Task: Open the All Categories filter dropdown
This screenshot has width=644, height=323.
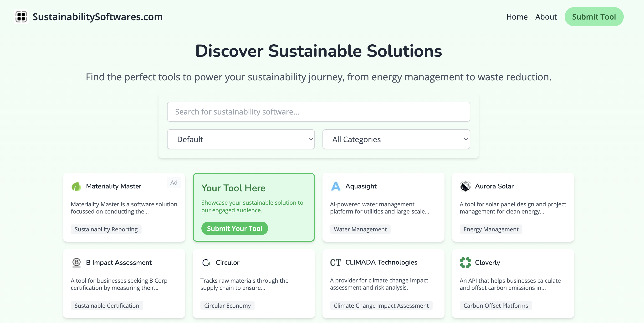Action: point(396,139)
